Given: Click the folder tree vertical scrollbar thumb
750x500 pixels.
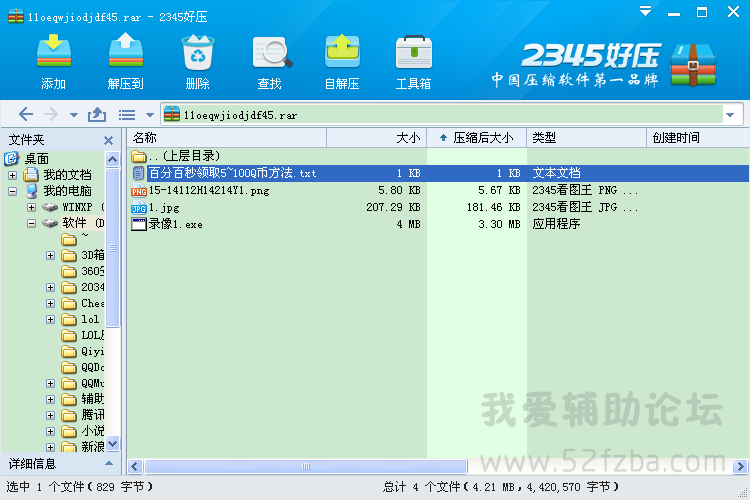Looking at the screenshot, I should (112, 247).
